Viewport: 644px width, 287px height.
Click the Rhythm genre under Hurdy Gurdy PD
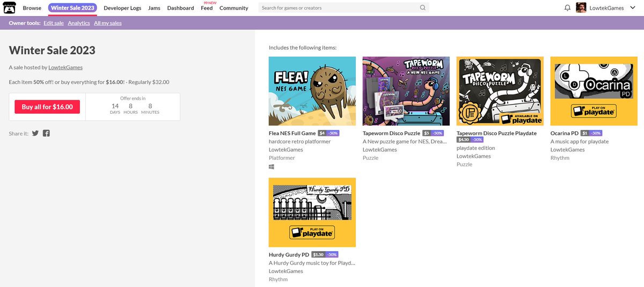click(x=278, y=279)
